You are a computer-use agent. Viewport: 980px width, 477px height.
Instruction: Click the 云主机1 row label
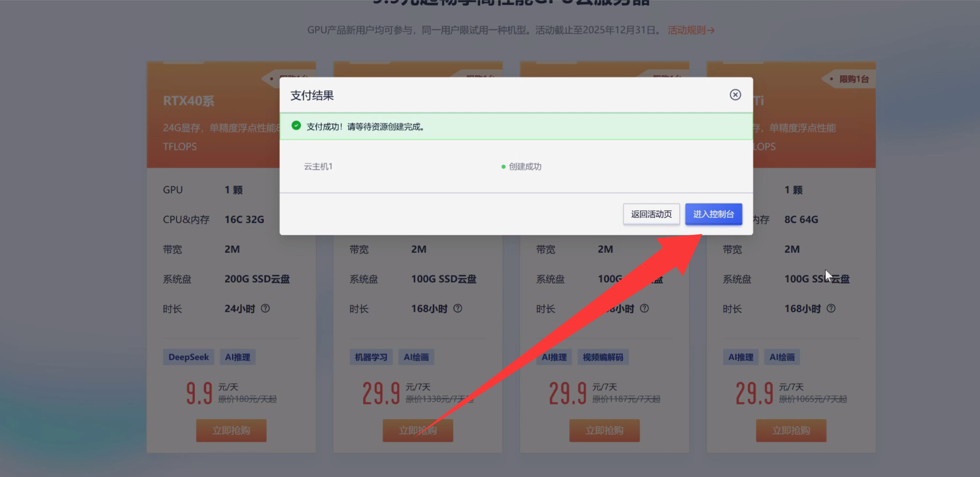point(318,167)
